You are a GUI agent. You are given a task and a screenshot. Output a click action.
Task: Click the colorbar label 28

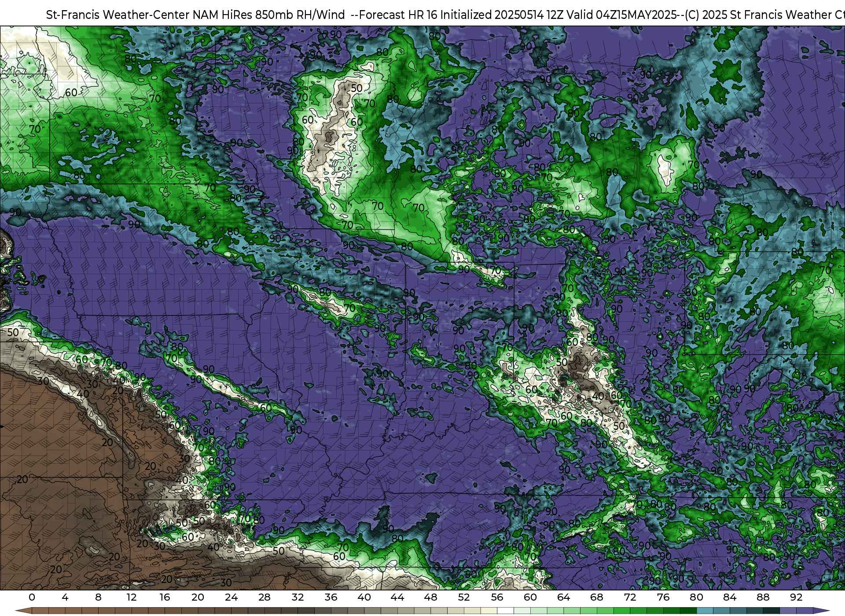tap(265, 597)
